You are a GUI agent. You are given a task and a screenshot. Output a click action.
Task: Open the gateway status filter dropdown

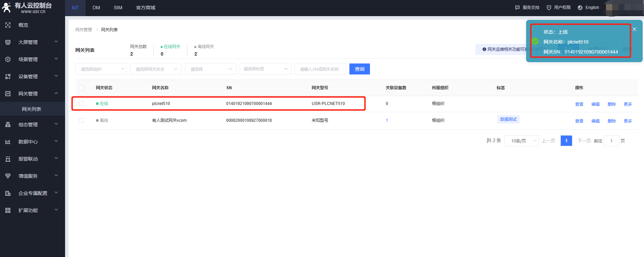tap(156, 69)
